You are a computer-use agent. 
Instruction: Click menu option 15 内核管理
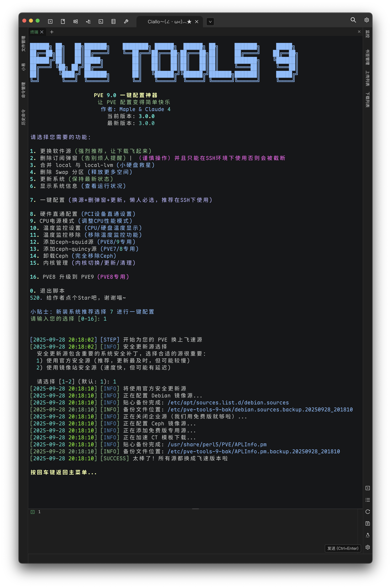coord(83,263)
